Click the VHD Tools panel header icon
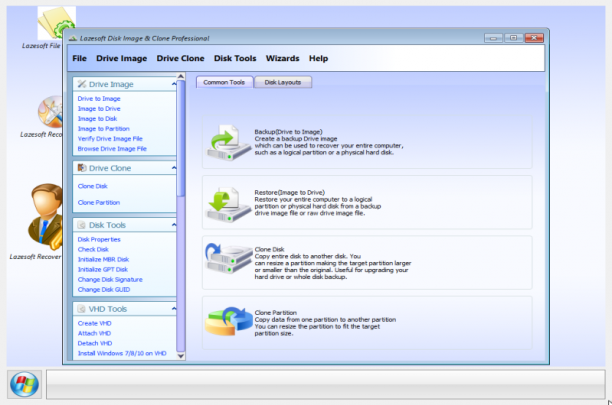 tap(82, 309)
